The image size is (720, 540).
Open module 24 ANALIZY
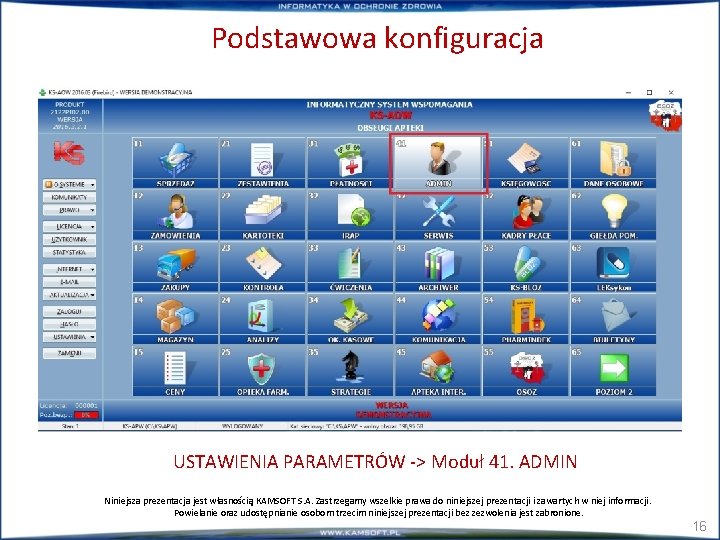(263, 319)
